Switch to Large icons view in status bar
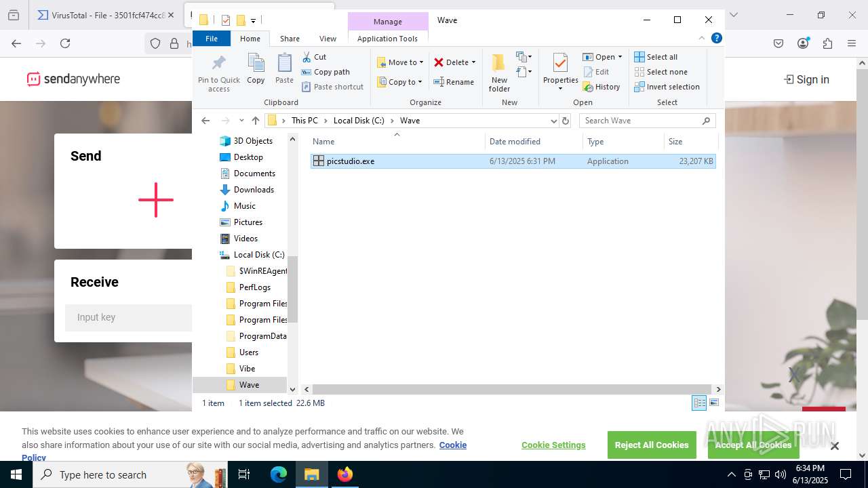This screenshot has width=868, height=488. point(714,403)
